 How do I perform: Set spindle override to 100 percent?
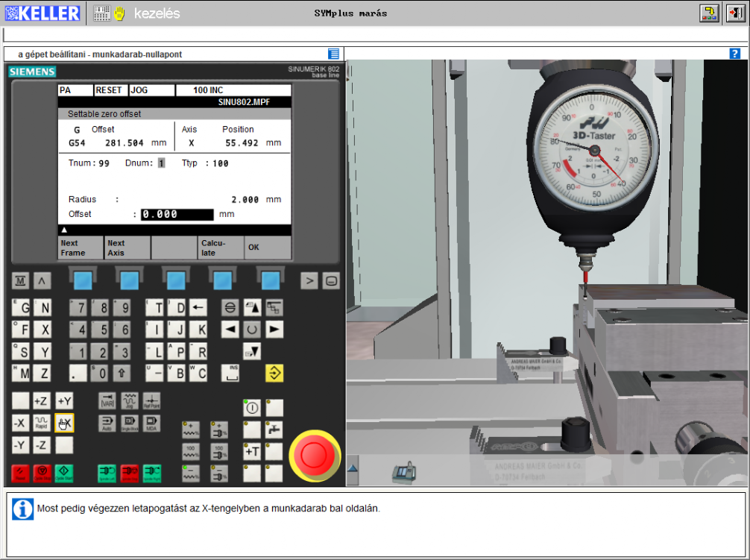pyautogui.click(x=219, y=451)
